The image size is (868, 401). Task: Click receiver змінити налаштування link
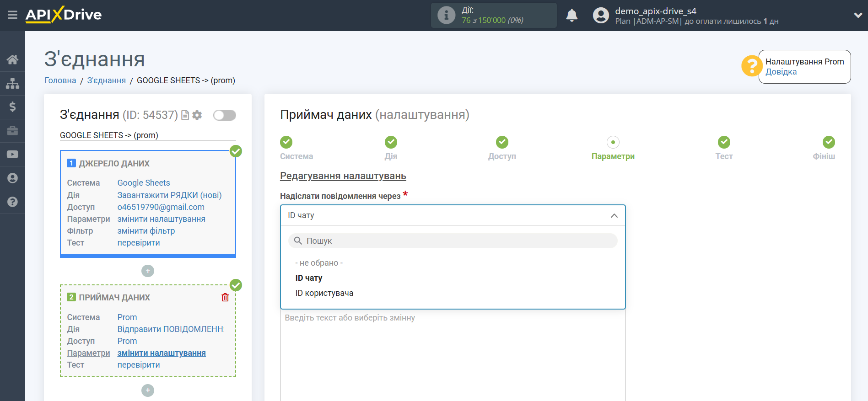tap(162, 353)
